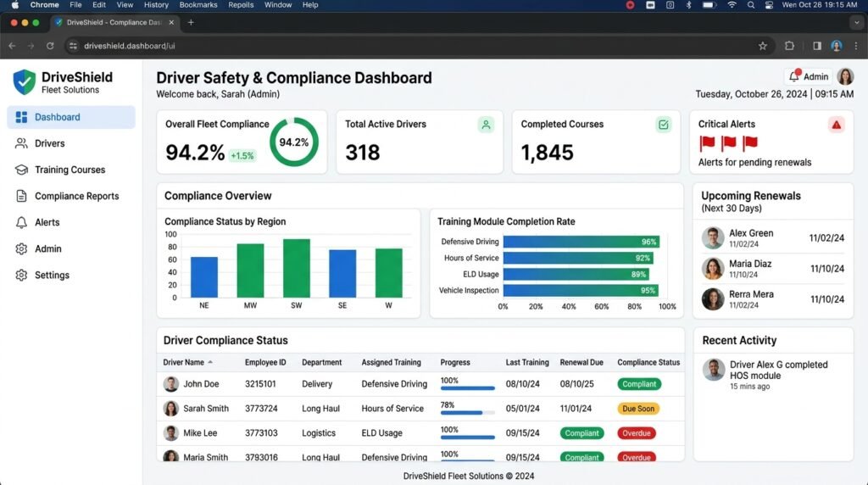Click the Dashboard grid icon
Image resolution: width=868 pixels, height=485 pixels.
pos(21,117)
